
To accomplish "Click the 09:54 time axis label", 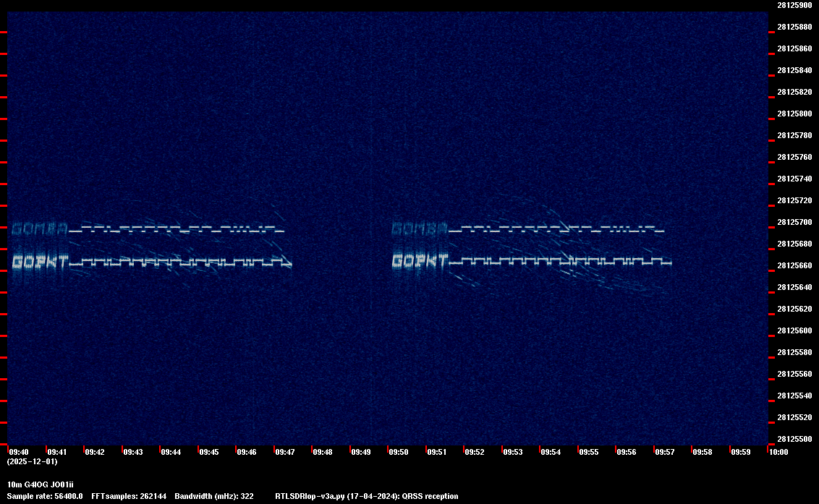I will (x=551, y=452).
